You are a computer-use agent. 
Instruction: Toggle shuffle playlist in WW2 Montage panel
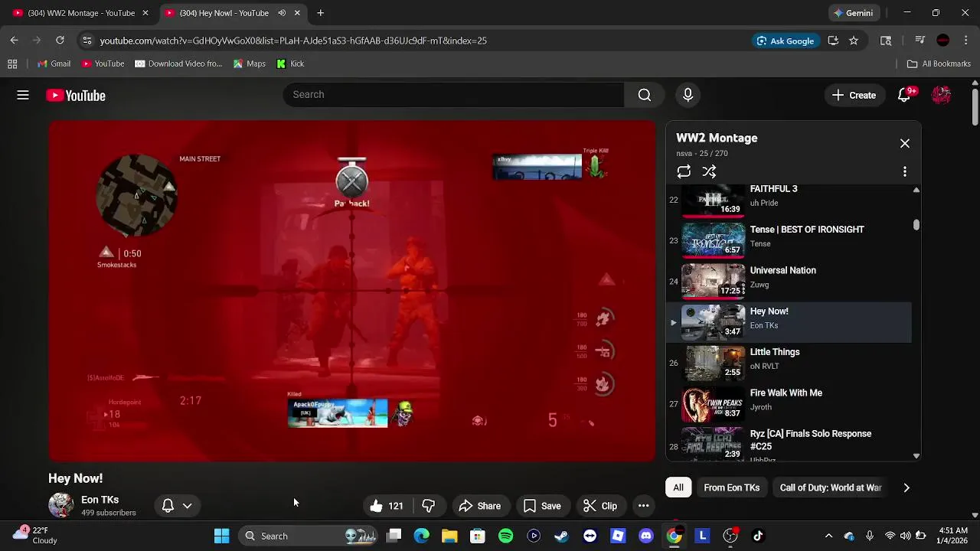710,171
